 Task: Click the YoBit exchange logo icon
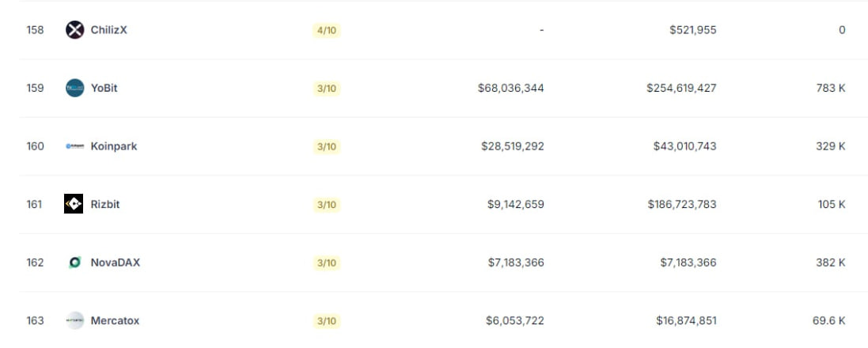pyautogui.click(x=74, y=88)
